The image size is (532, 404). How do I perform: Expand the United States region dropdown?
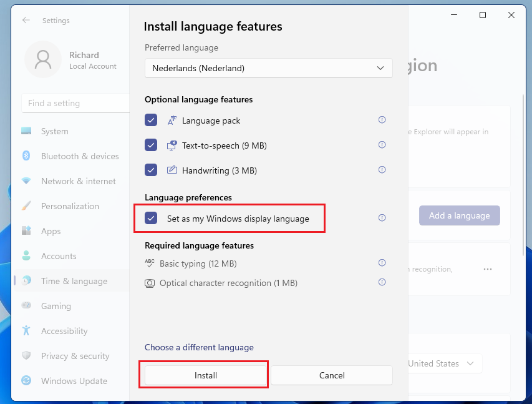(x=444, y=363)
